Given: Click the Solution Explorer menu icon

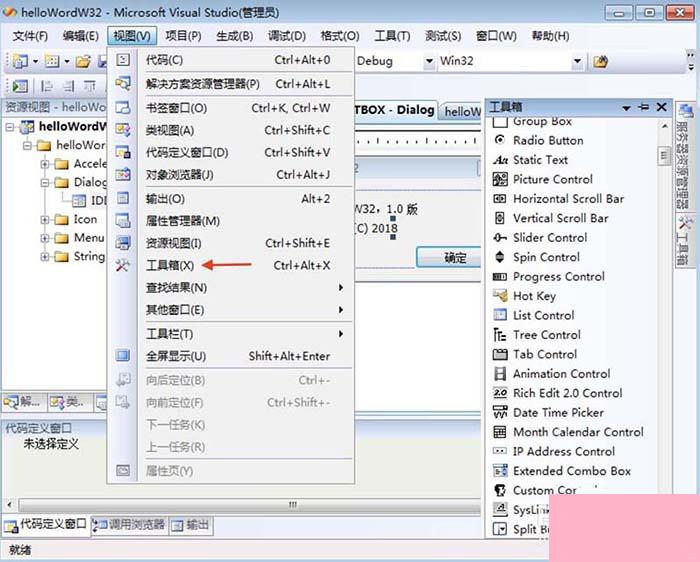Looking at the screenshot, I should click(123, 83).
